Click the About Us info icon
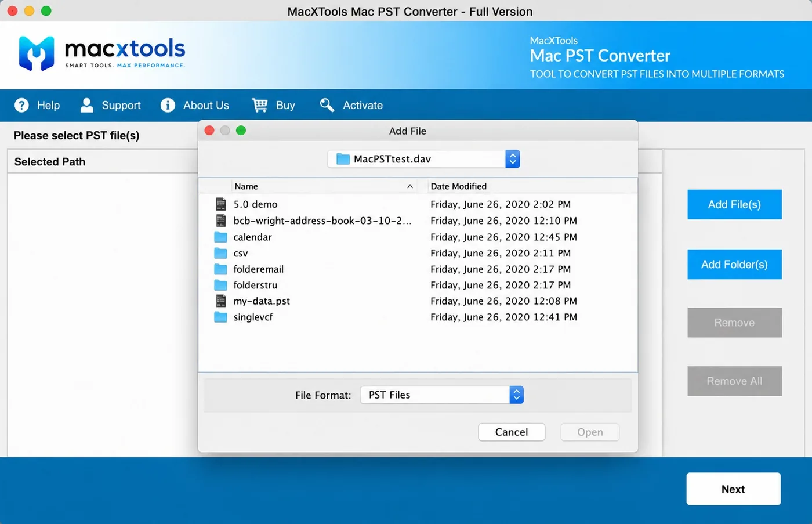 click(168, 105)
